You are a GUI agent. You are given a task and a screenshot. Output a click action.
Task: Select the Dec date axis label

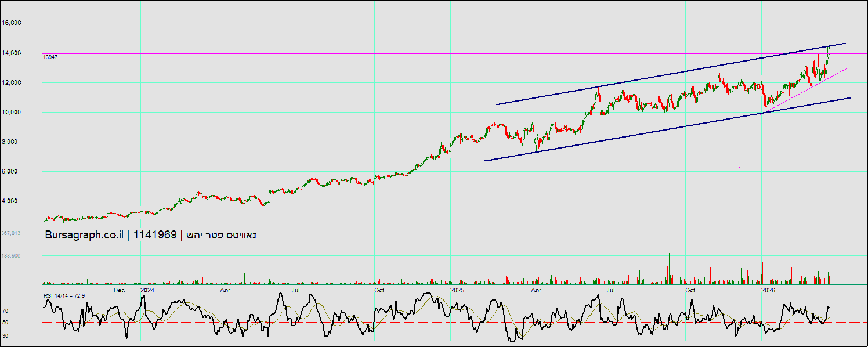point(119,290)
